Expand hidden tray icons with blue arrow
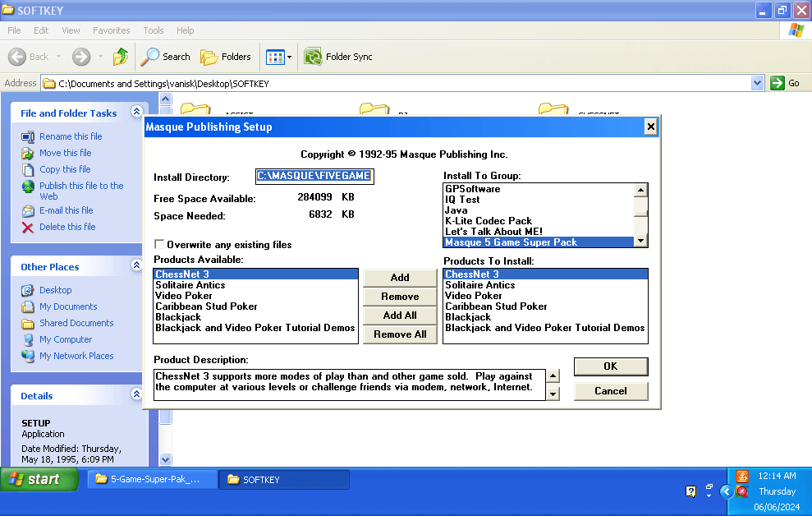Image resolution: width=812 pixels, height=516 pixels. click(x=726, y=491)
